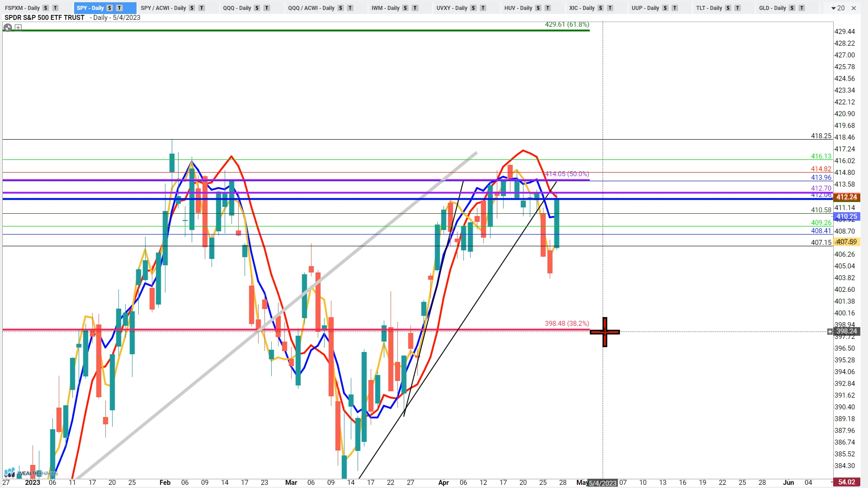This screenshot has height=488, width=868.
Task: Click the S button on UVXY tab
Action: [473, 8]
